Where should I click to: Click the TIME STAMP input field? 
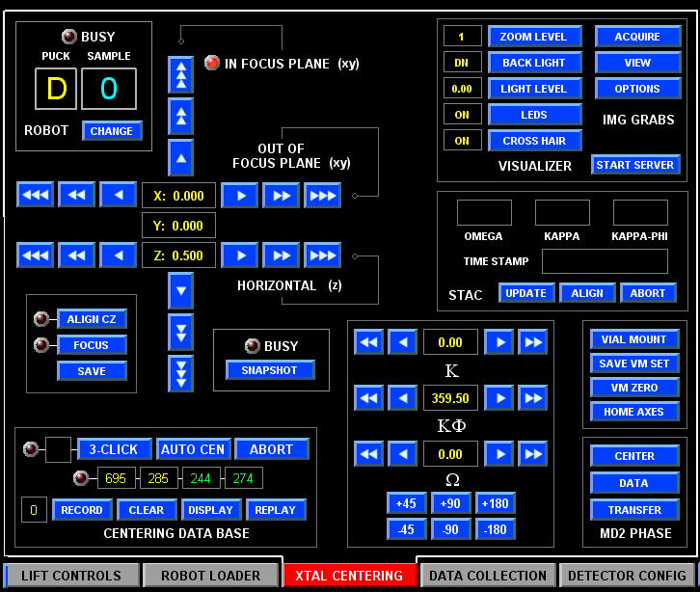(x=605, y=261)
